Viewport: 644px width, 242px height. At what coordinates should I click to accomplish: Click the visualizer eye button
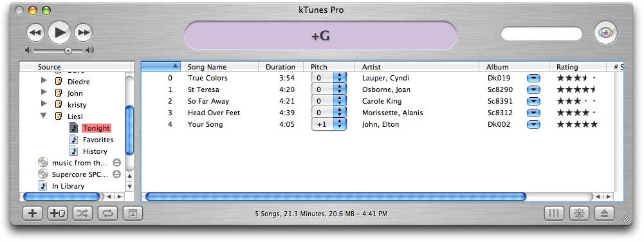click(605, 33)
